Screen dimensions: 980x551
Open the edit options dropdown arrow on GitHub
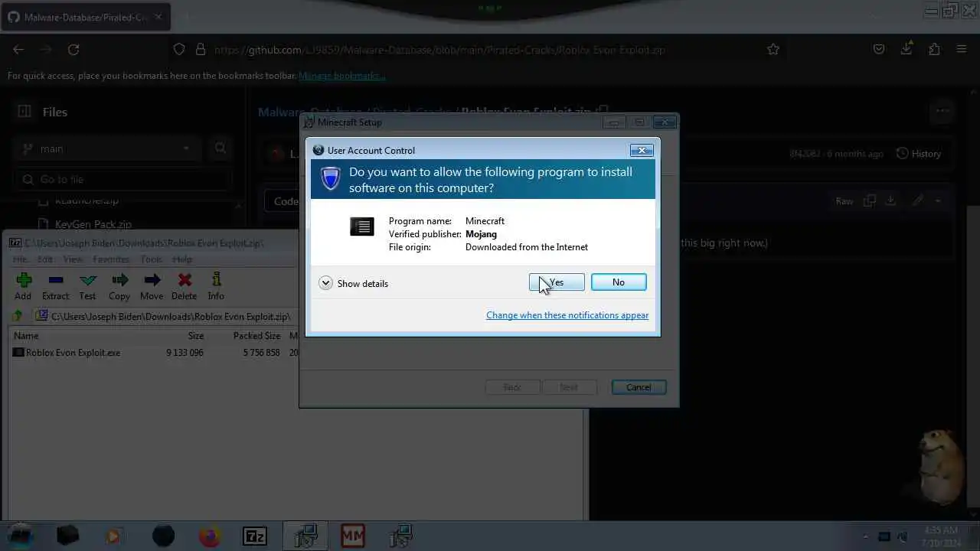pos(938,201)
